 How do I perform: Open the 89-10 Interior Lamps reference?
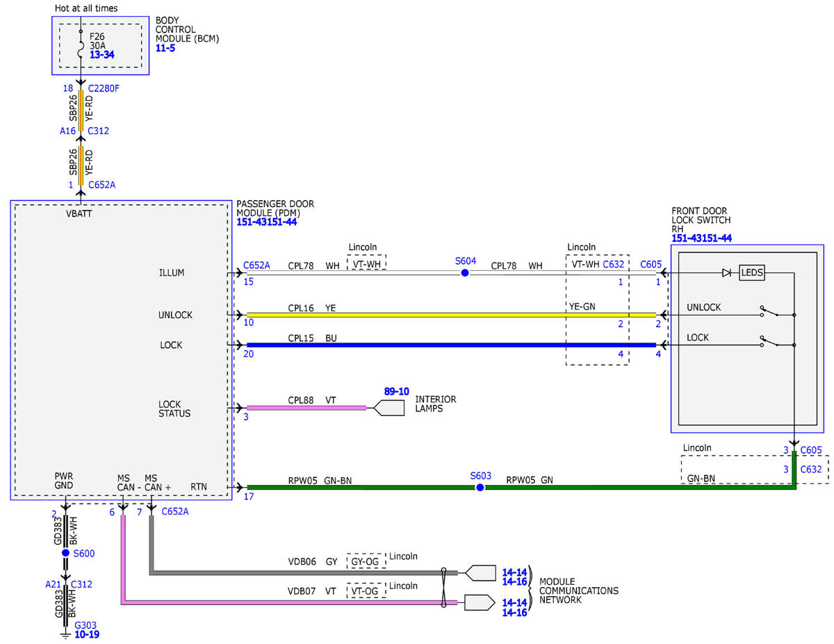[x=396, y=392]
